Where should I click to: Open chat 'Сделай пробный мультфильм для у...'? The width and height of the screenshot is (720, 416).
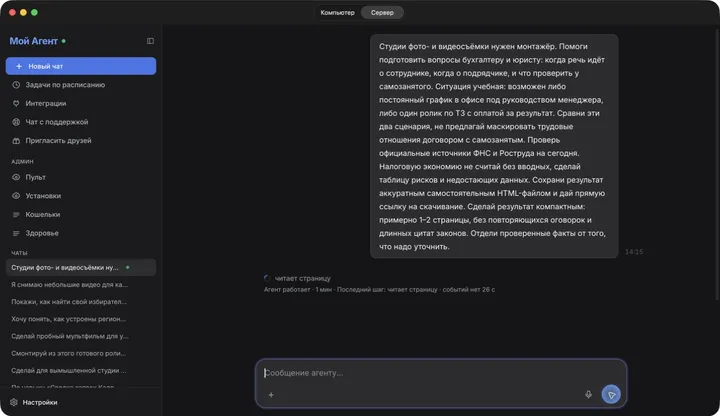[81, 336]
